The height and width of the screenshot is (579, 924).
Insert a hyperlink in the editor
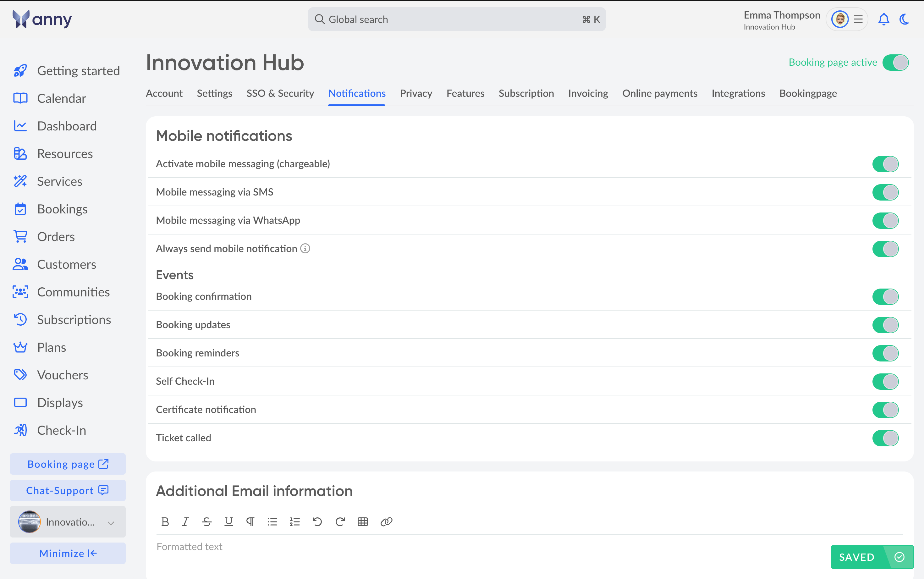[386, 521]
